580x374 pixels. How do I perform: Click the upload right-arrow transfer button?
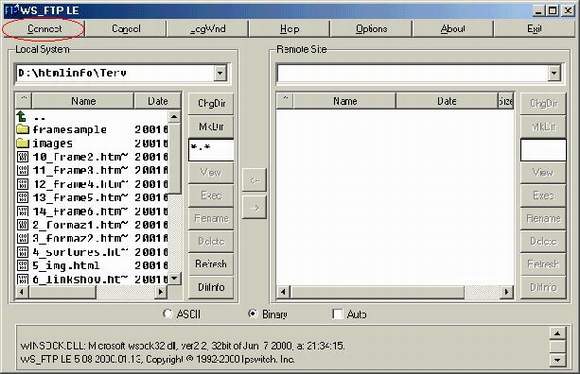coord(254,208)
